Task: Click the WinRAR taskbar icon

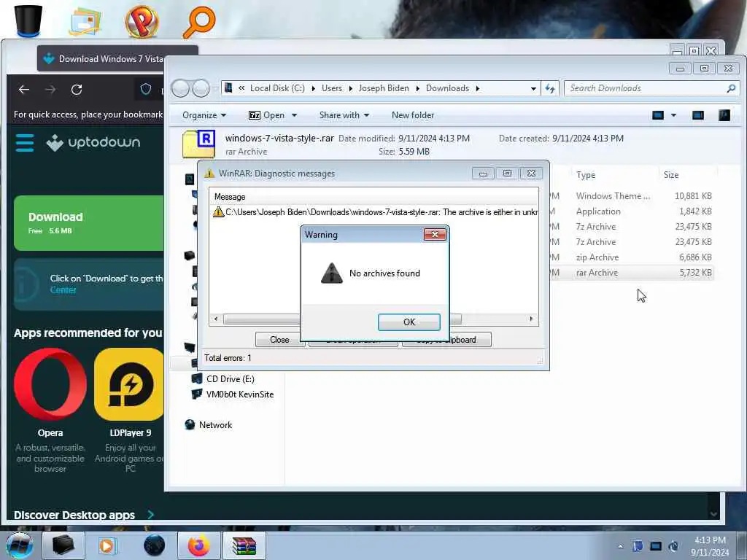Action: (244, 545)
